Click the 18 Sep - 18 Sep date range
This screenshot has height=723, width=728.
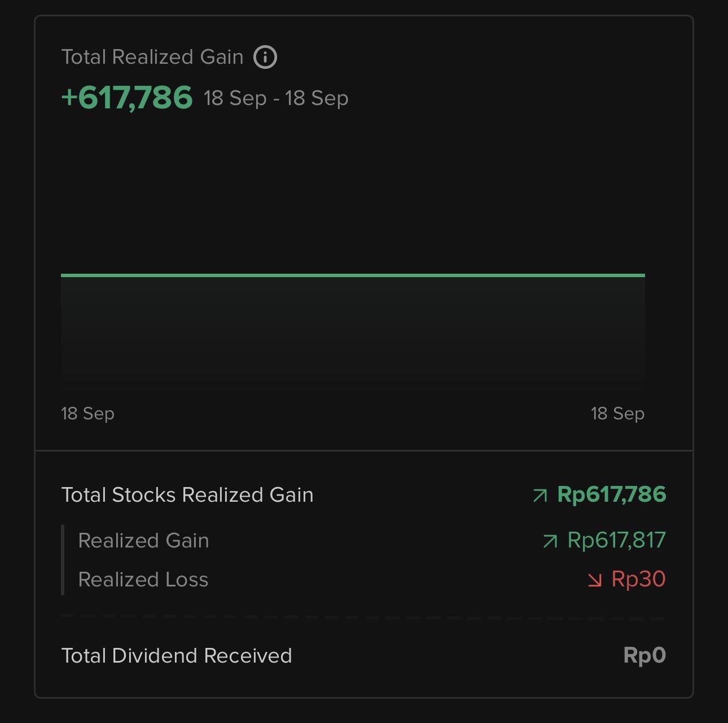276,98
